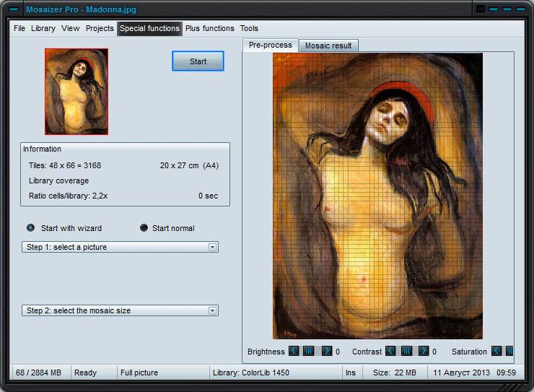Click the Information panel heading

43,149
